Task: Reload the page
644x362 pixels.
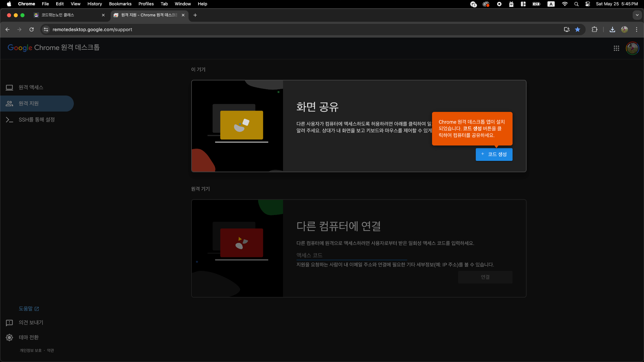Action: [x=31, y=30]
